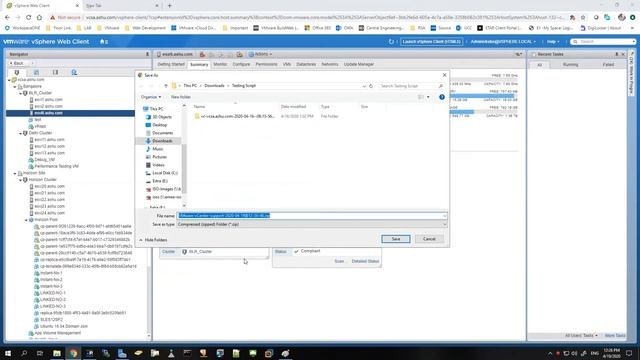Select Desktop in dialog sidebar

159,125
